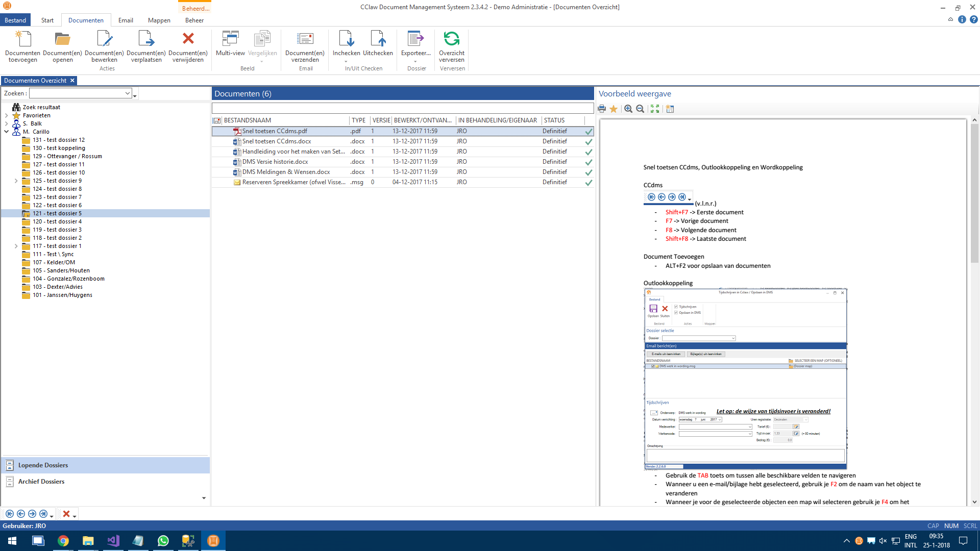Collapse the ribbon with the top-right chevron
Image resolution: width=980 pixels, height=551 pixels.
(x=950, y=20)
